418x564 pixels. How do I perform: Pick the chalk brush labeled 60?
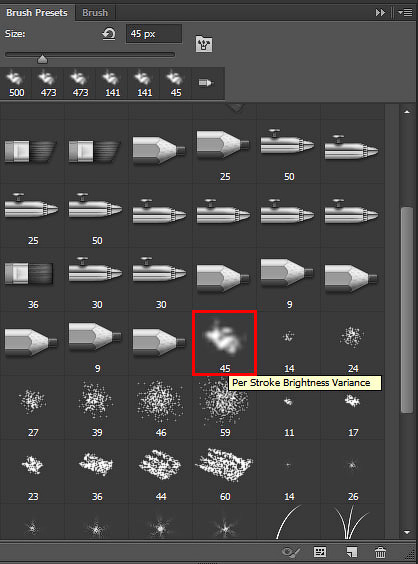click(225, 471)
